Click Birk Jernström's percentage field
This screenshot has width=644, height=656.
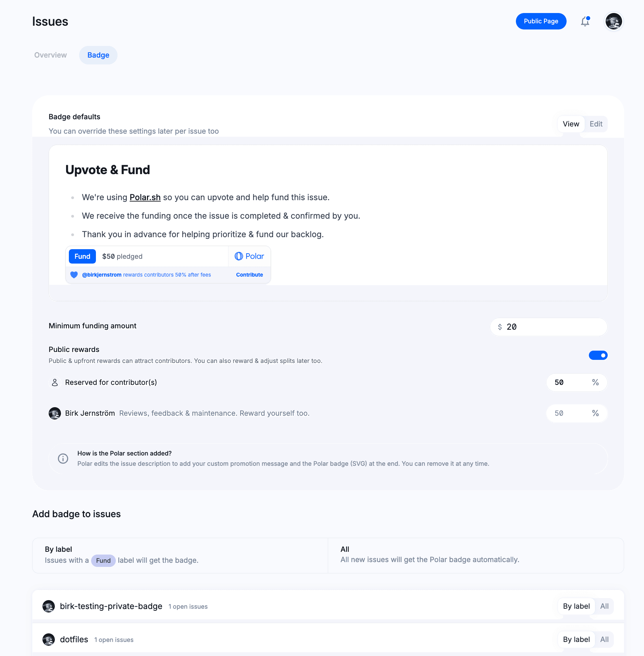577,413
